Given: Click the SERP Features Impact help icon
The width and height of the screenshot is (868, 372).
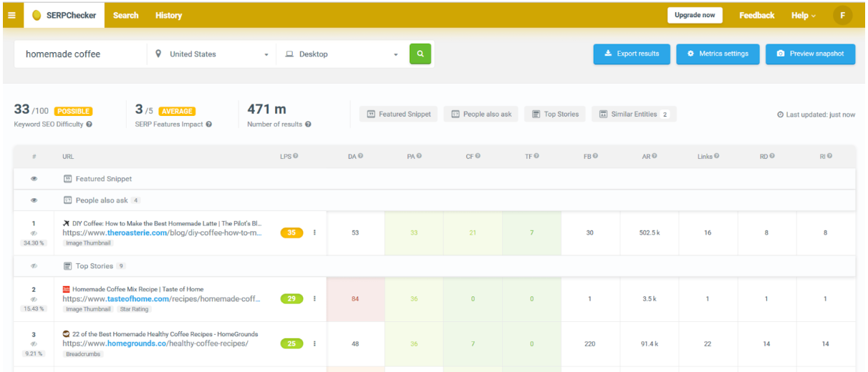Looking at the screenshot, I should coord(209,124).
